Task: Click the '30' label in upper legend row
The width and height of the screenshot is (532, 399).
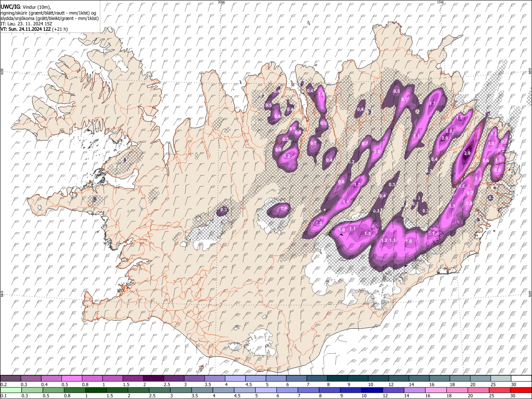Action: click(x=514, y=384)
